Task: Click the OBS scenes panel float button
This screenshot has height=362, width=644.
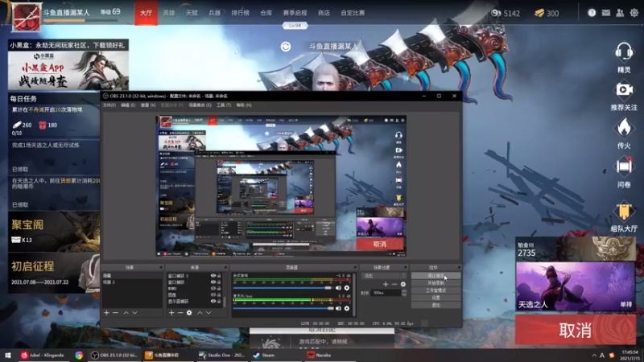Action: click(161, 267)
